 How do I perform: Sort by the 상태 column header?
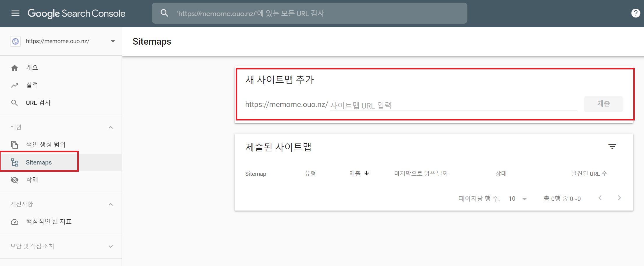501,174
